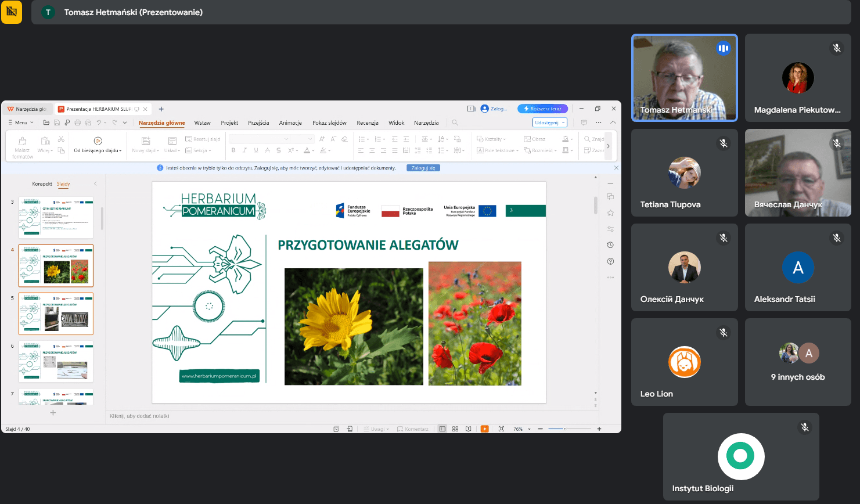Viewport: 860px width, 504px height.
Task: Click the Increase font size A+ icon
Action: [x=322, y=139]
